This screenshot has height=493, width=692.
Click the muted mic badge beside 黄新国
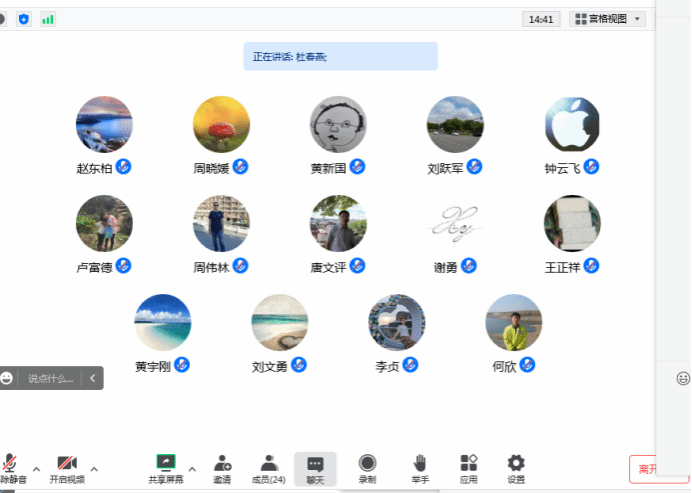pyautogui.click(x=357, y=167)
